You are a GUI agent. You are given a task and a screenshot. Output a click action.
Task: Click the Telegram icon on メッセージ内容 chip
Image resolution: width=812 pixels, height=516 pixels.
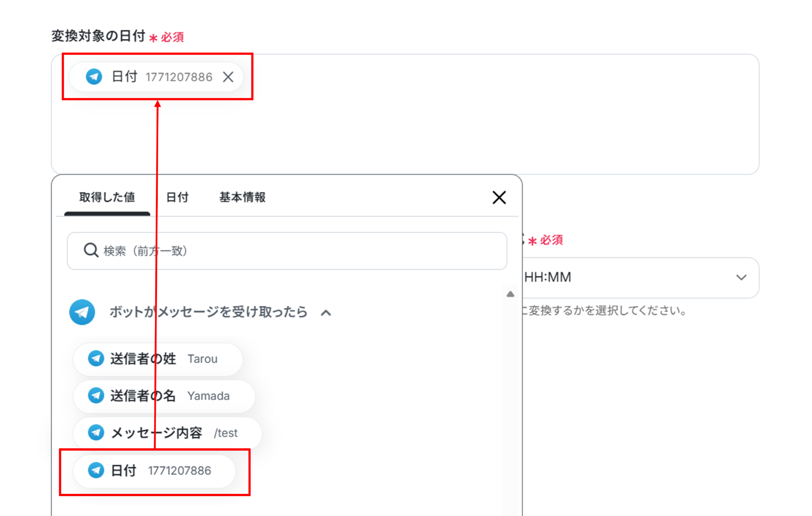[x=96, y=432]
